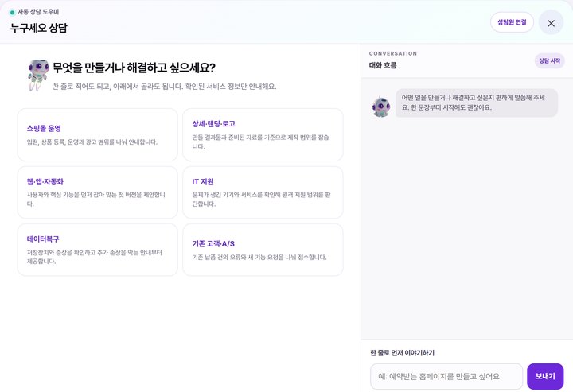The image size is (573, 392).
Task: Click the green status dot by 자동 상담 도우미
Action: point(12,13)
